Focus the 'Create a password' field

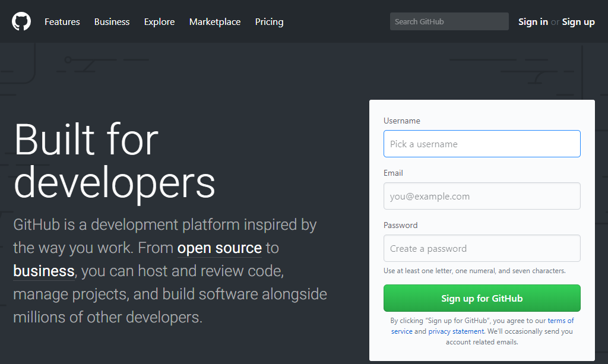(482, 248)
